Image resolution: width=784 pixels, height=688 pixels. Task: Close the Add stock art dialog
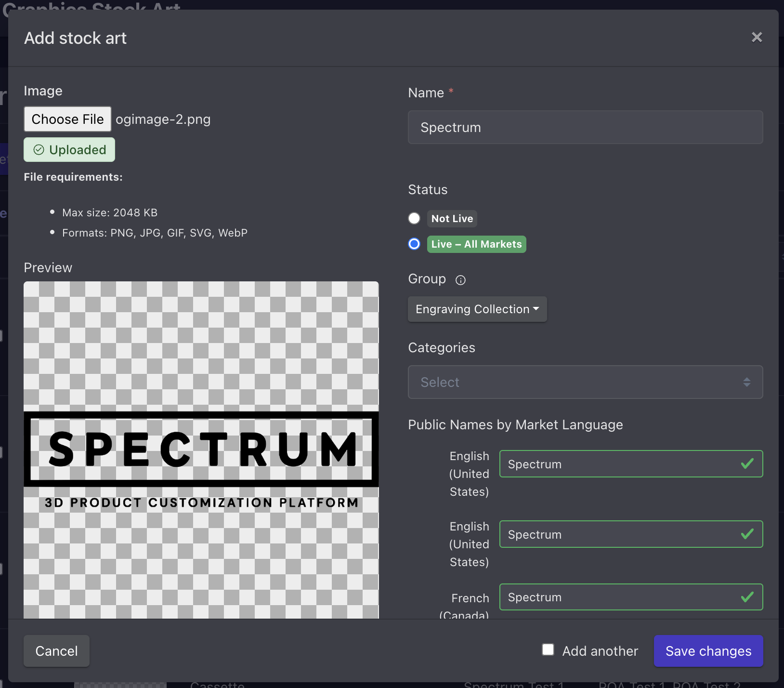(x=757, y=38)
